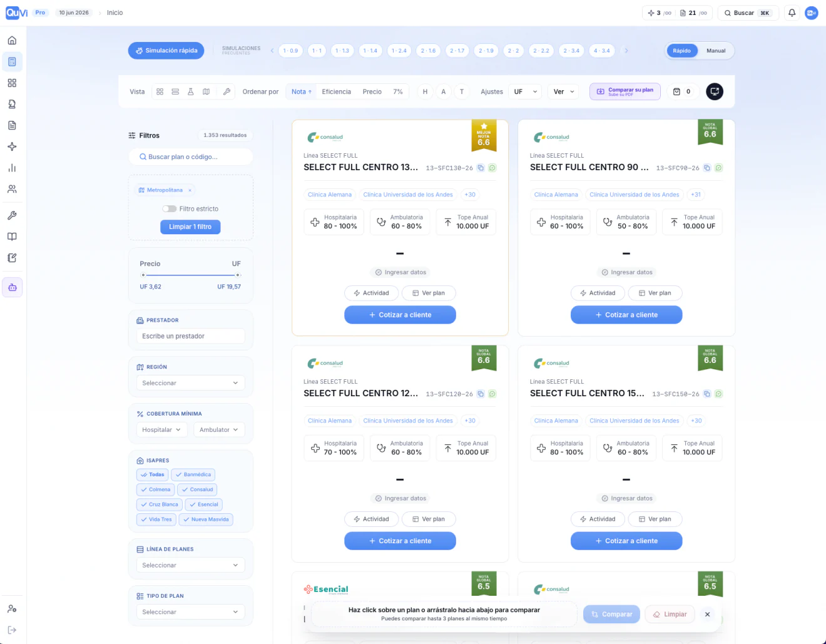
Task: Click the minimum handle of Precio slider
Action: click(143, 275)
